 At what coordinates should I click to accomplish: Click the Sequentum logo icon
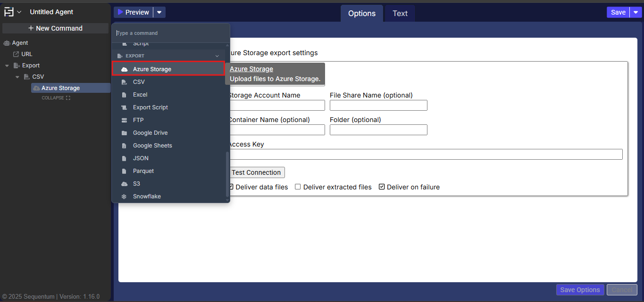click(x=9, y=12)
